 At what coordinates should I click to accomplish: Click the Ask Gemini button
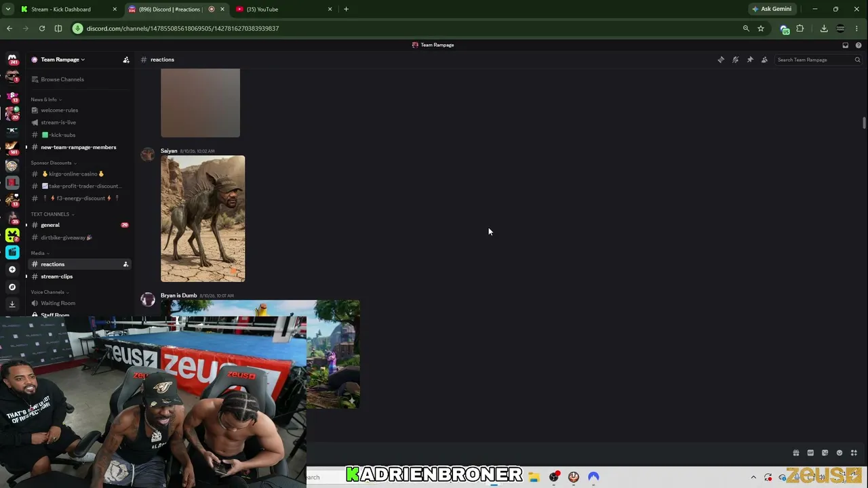[772, 9]
